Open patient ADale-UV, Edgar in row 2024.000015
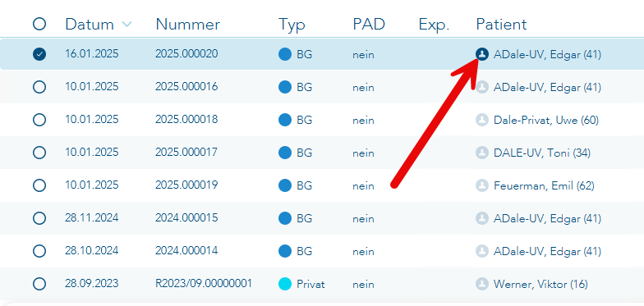 [x=547, y=218]
